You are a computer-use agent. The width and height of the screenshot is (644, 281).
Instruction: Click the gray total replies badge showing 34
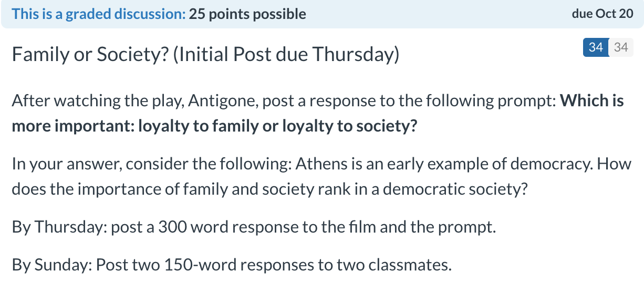pos(621,47)
